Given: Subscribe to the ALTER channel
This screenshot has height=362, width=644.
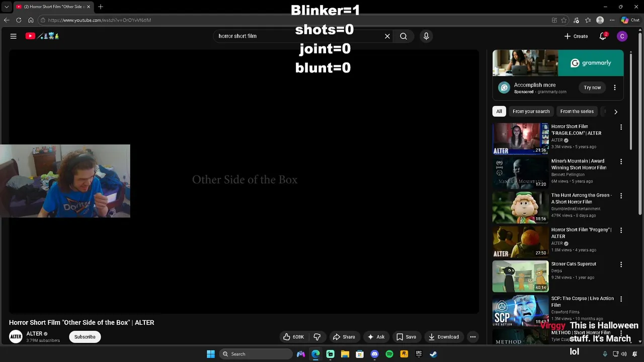Looking at the screenshot, I should (x=85, y=337).
